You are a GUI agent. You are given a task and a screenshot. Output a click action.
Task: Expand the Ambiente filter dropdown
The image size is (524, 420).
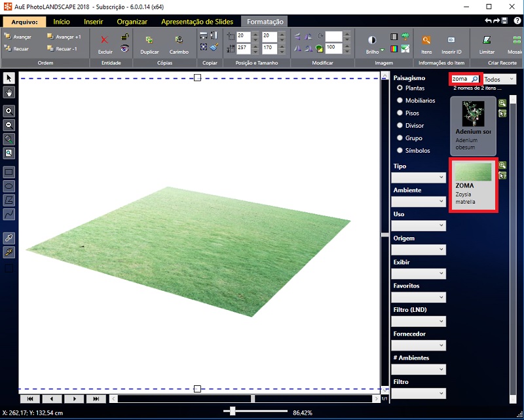click(x=419, y=202)
